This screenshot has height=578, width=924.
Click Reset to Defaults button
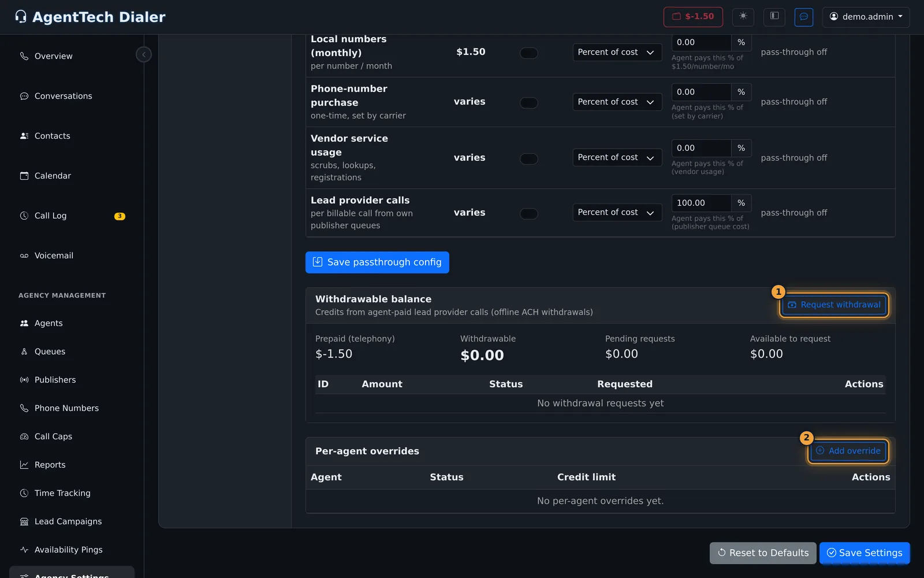(763, 553)
